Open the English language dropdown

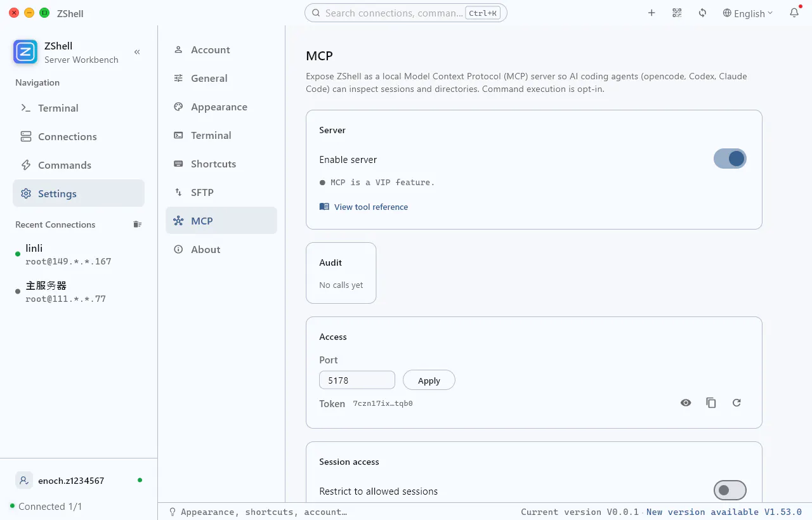coord(748,13)
